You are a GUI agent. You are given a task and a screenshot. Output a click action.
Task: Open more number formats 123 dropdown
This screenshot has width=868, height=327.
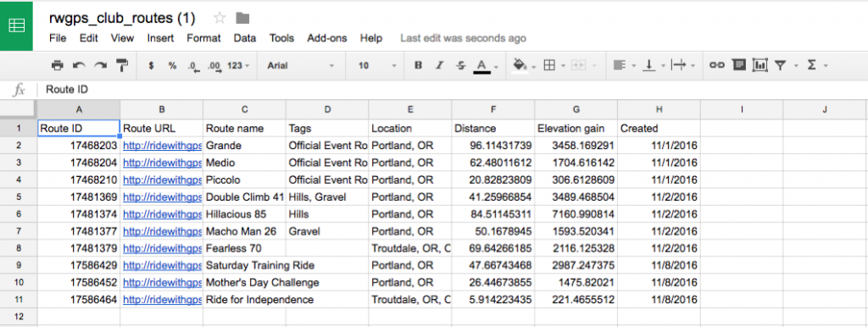[x=238, y=65]
